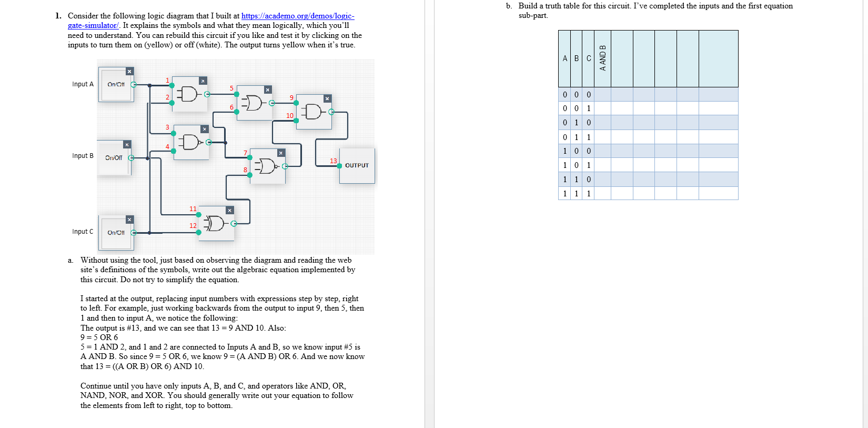
Task: Click connector node labeled 11
Action: [x=199, y=214]
